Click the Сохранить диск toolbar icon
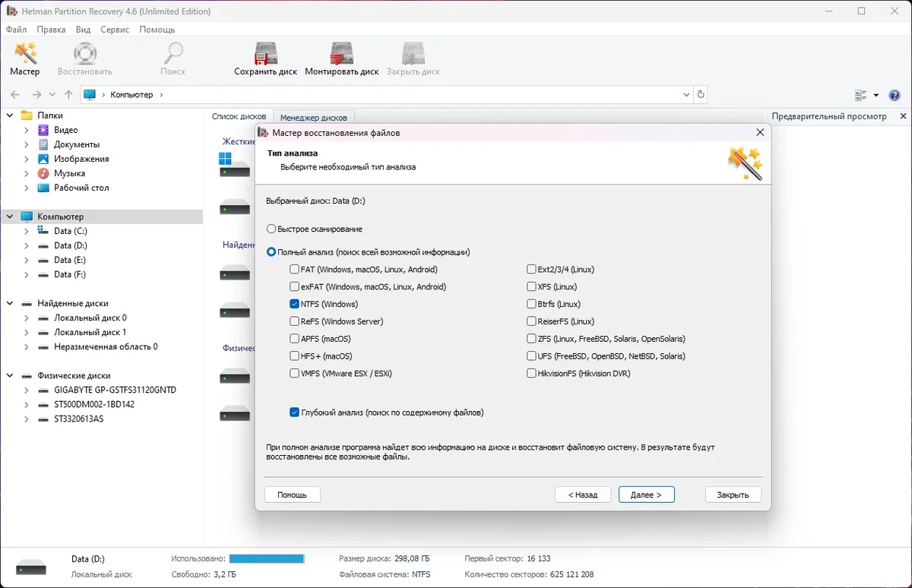Viewport: 912px width, 588px height. pos(265,55)
